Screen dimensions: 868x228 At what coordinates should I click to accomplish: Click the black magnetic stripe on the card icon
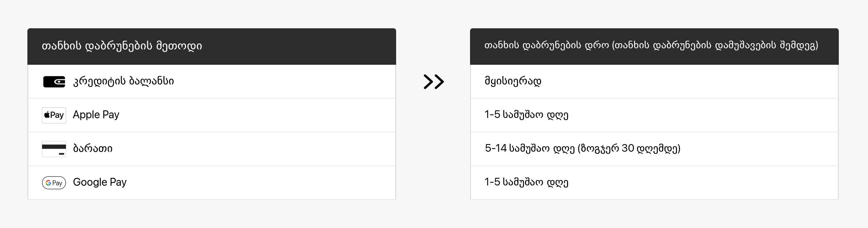(54, 147)
